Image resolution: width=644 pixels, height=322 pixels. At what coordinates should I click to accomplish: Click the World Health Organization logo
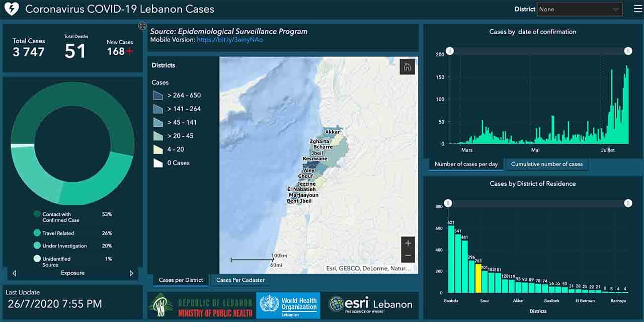pos(288,305)
